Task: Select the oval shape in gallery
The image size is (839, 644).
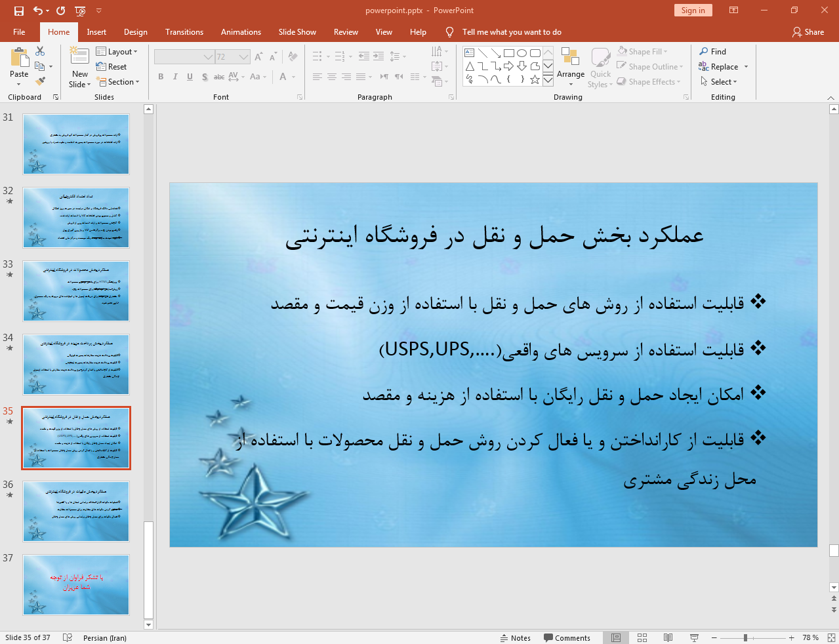Action: click(x=522, y=53)
